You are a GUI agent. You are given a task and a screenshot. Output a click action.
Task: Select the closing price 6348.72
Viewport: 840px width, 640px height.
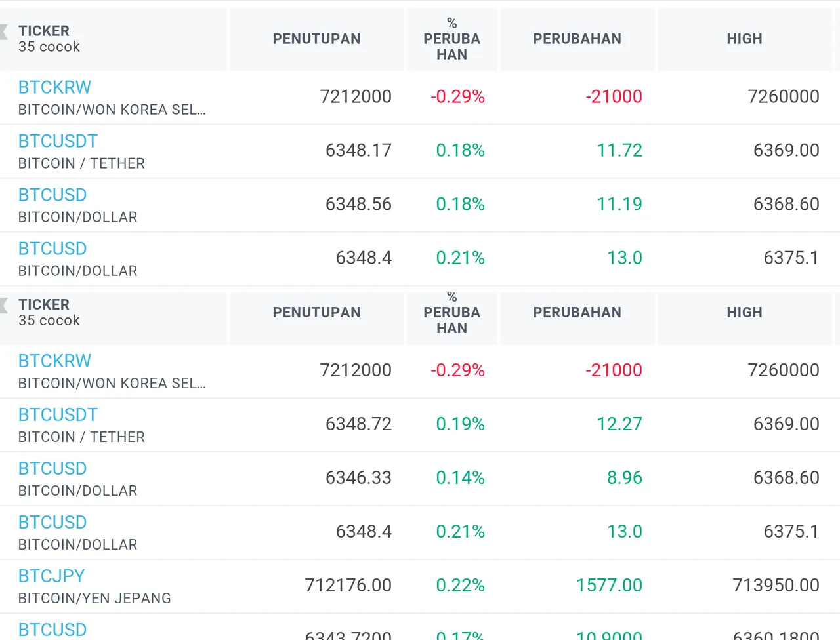pos(358,424)
